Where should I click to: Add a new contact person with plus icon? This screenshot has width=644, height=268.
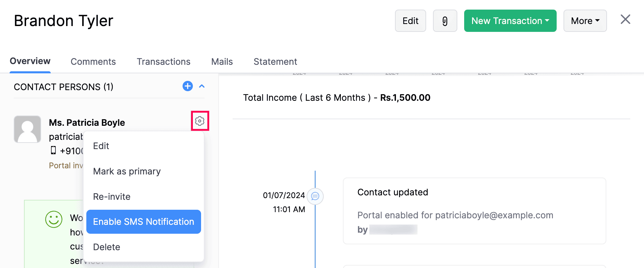tap(187, 86)
